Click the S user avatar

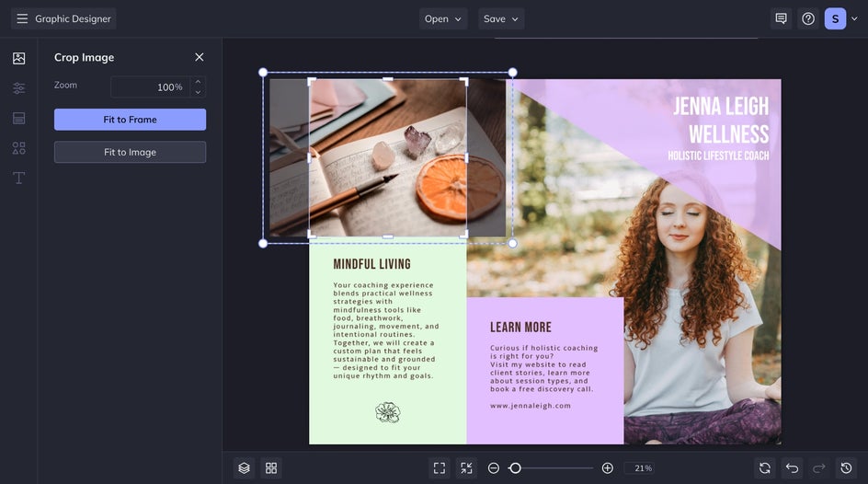[835, 18]
